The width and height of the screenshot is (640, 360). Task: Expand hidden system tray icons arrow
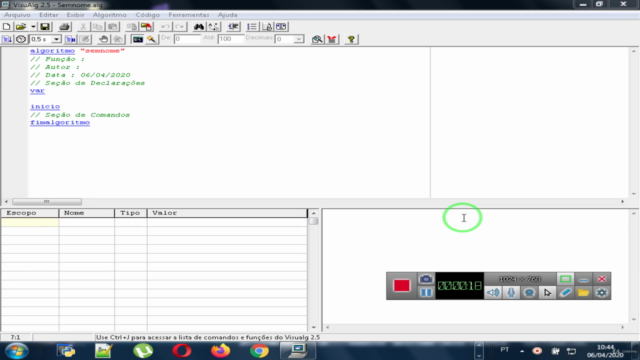coord(522,351)
